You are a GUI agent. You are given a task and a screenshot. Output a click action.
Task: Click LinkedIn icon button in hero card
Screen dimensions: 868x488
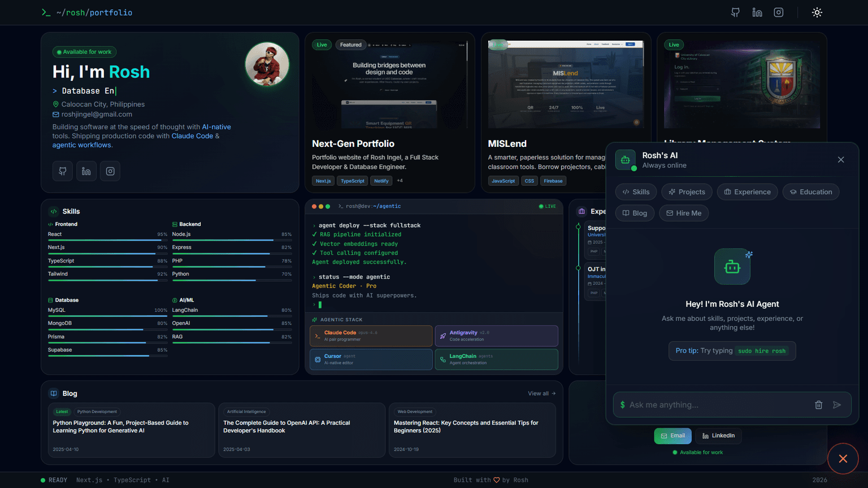(86, 171)
